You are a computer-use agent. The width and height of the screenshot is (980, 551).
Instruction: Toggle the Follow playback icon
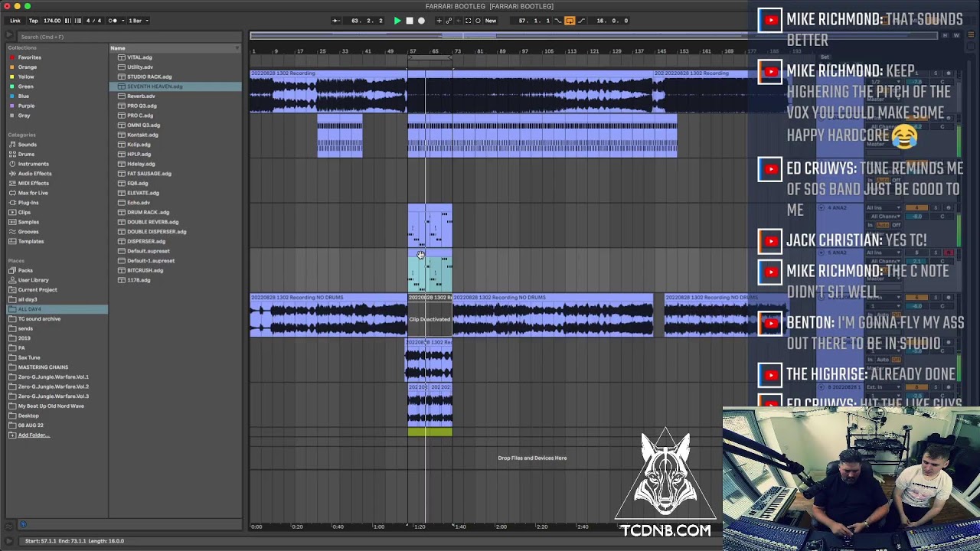tap(336, 21)
